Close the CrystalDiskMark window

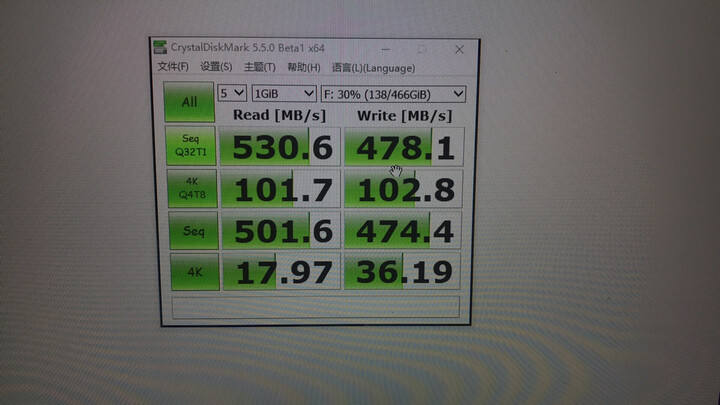point(459,49)
